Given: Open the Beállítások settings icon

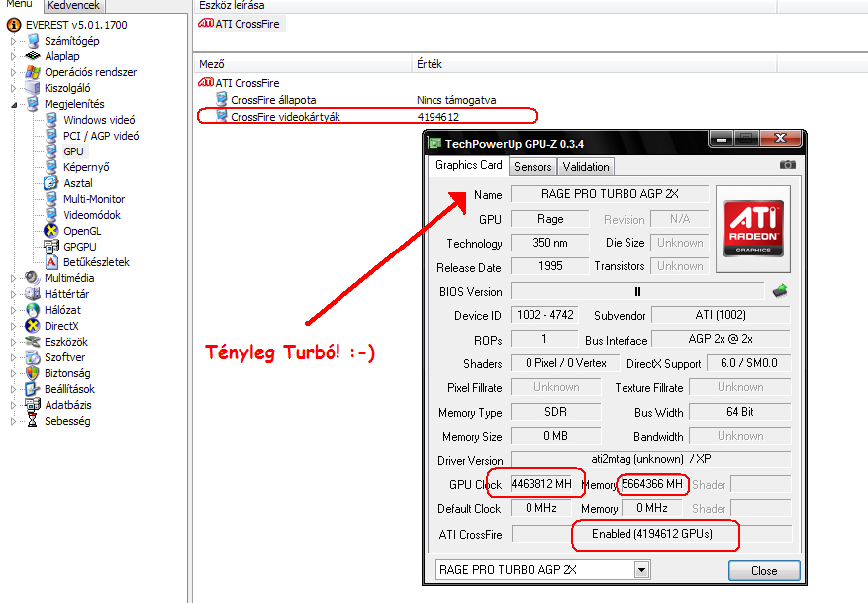Looking at the screenshot, I should (33, 389).
